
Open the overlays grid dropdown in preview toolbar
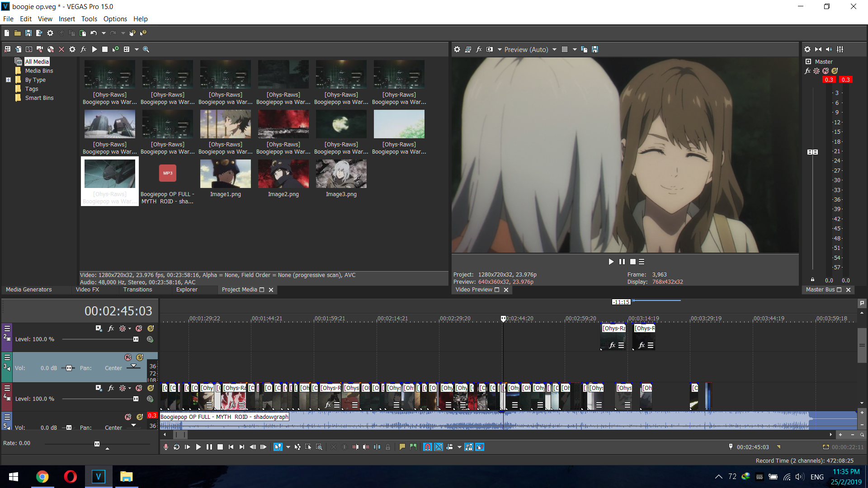(575, 49)
